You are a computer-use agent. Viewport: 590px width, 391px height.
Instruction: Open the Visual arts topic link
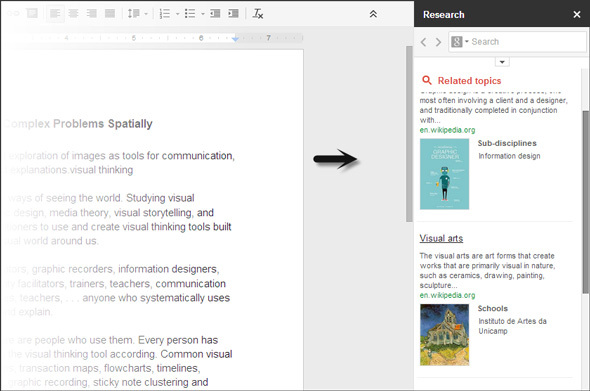pyautogui.click(x=441, y=238)
